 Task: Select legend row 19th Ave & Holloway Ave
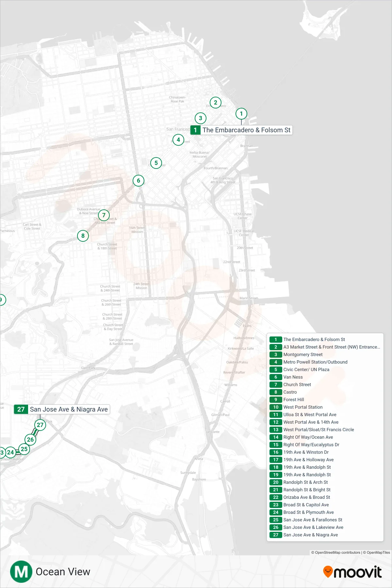coord(325,460)
